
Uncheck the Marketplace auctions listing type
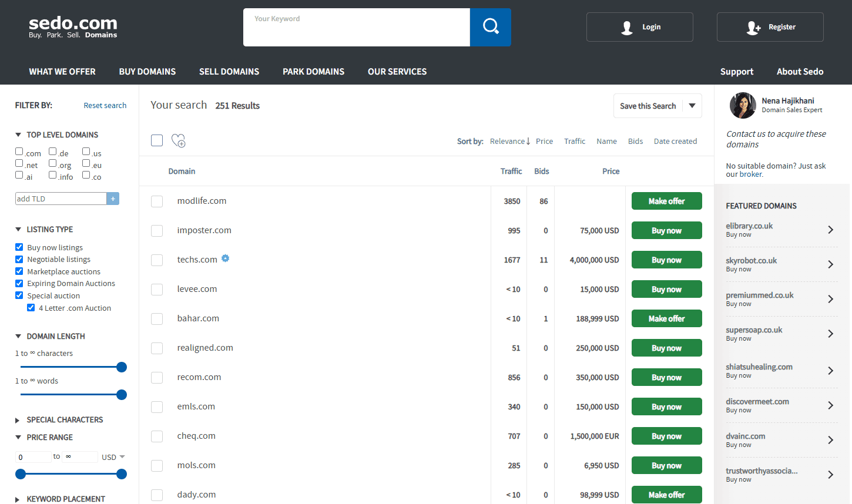18,271
